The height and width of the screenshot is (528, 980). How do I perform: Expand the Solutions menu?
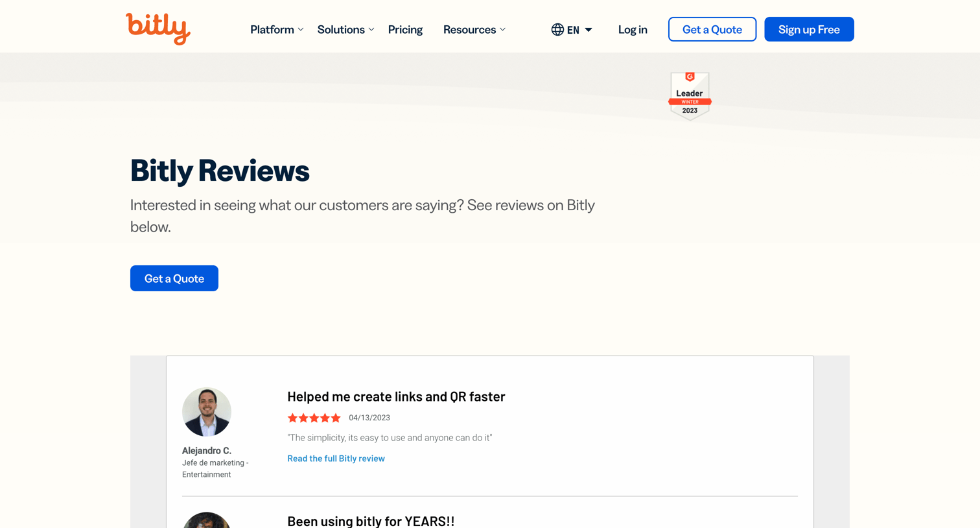point(345,29)
